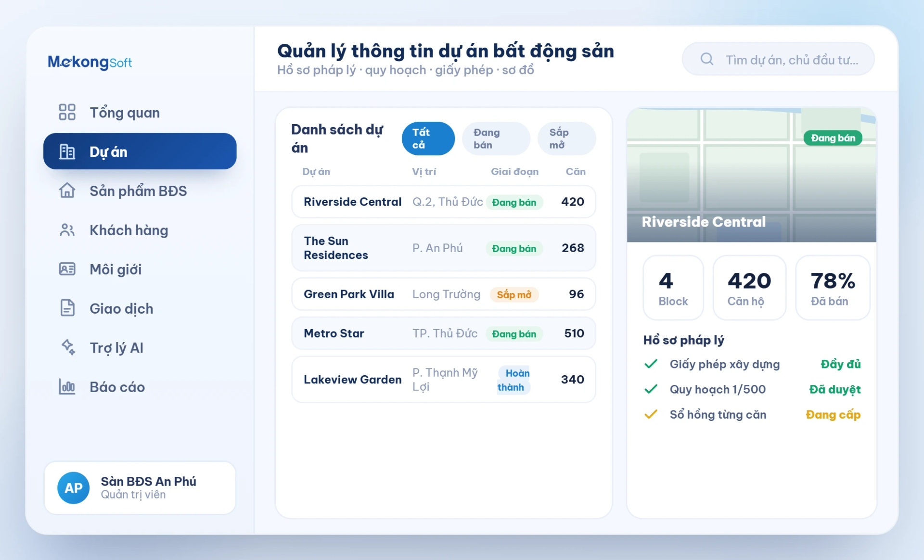Click Q.2, Thủ Đức location cell
The image size is (924, 560).
click(x=448, y=202)
